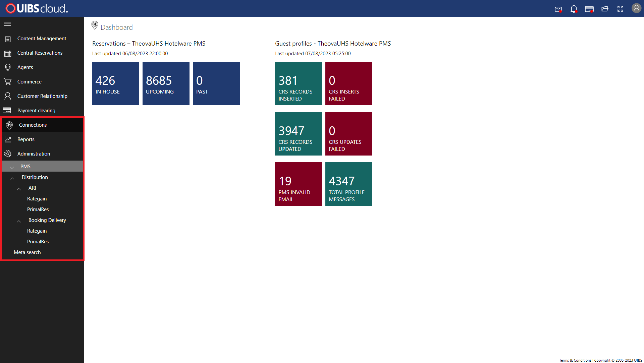This screenshot has height=363, width=644.
Task: Expand the PMS chevron
Action: (x=12, y=167)
